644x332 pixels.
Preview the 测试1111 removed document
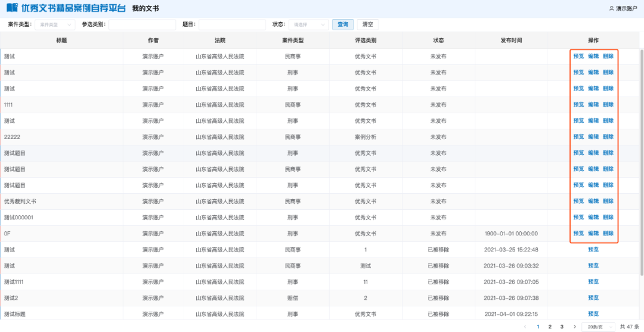(x=593, y=281)
